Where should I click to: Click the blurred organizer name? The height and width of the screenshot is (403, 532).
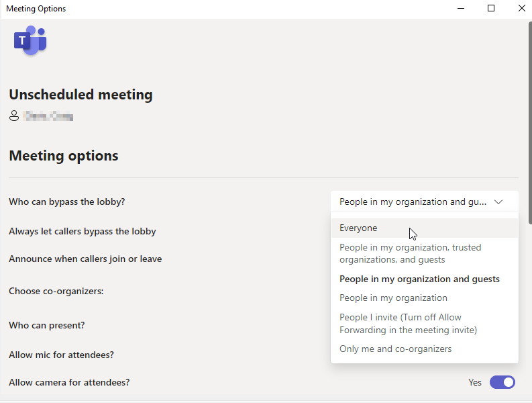click(48, 116)
